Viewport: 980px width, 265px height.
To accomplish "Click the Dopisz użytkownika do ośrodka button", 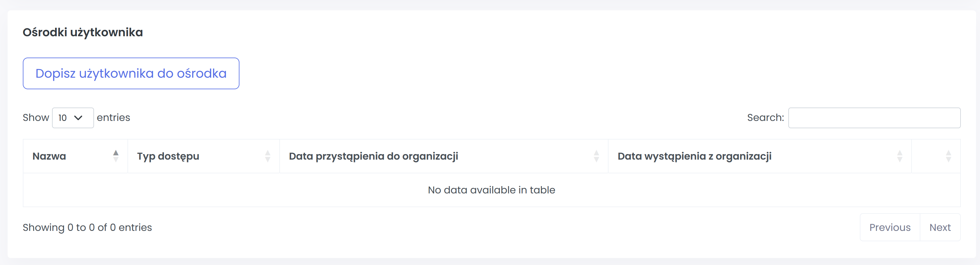I will [131, 73].
